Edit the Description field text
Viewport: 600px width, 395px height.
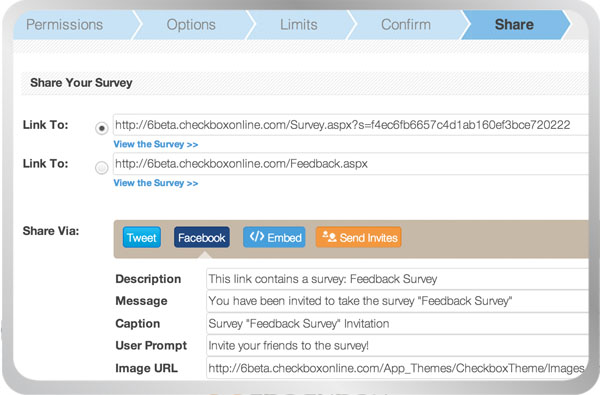[x=397, y=279]
